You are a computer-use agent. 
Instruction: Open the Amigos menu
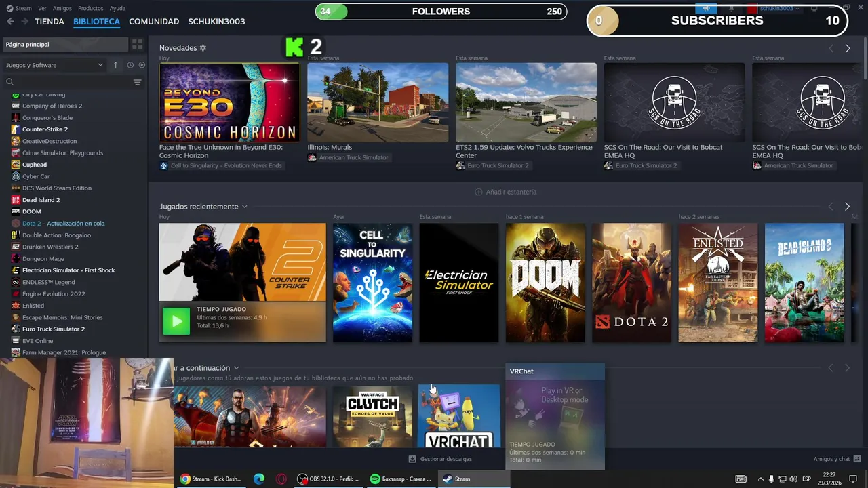62,8
